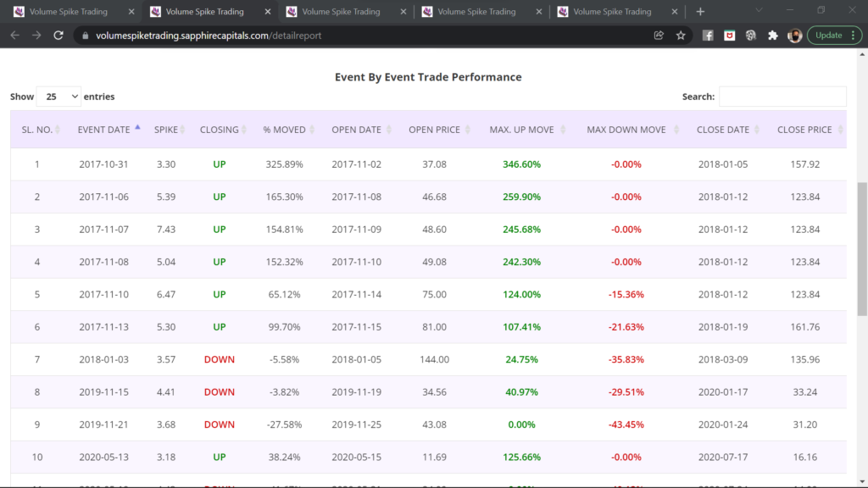Open the Show entries count dropdown
868x488 pixels.
[x=58, y=97]
